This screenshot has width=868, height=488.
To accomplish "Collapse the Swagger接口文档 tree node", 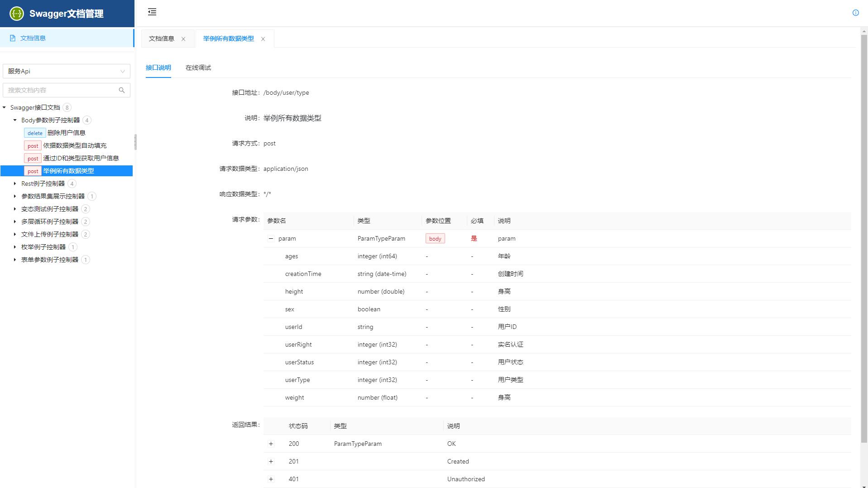I will point(4,107).
